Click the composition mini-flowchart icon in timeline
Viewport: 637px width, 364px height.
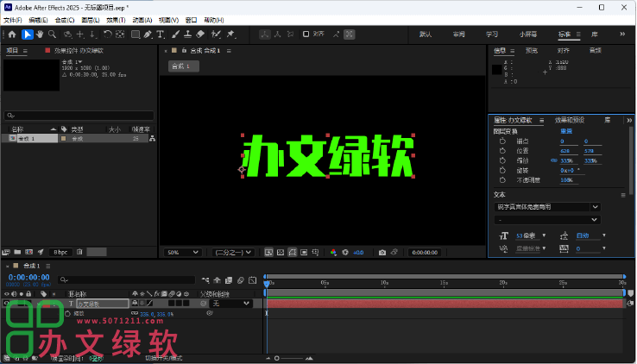coord(205,280)
